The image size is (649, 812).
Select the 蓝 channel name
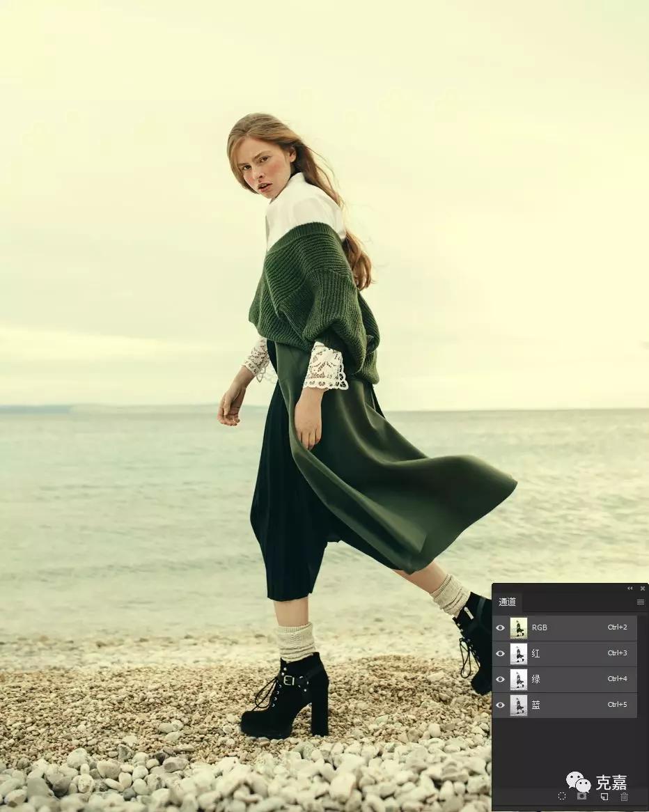click(535, 705)
